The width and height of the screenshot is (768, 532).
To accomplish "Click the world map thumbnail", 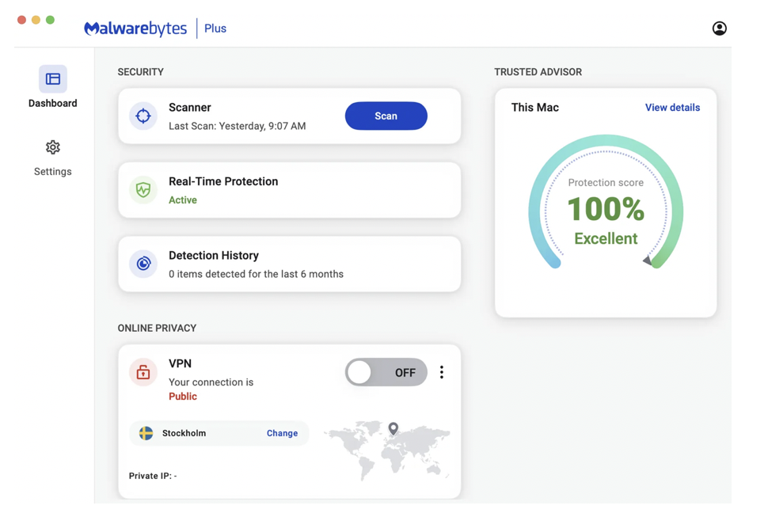I will tap(387, 450).
